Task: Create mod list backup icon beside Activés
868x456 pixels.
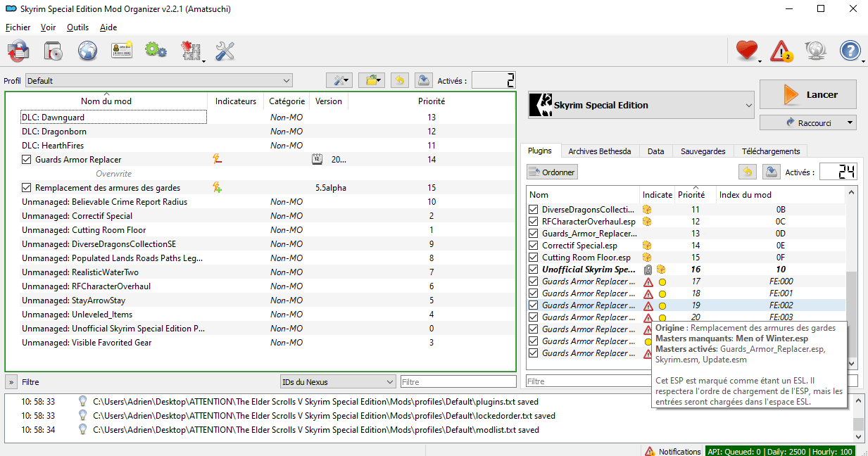Action: click(422, 80)
